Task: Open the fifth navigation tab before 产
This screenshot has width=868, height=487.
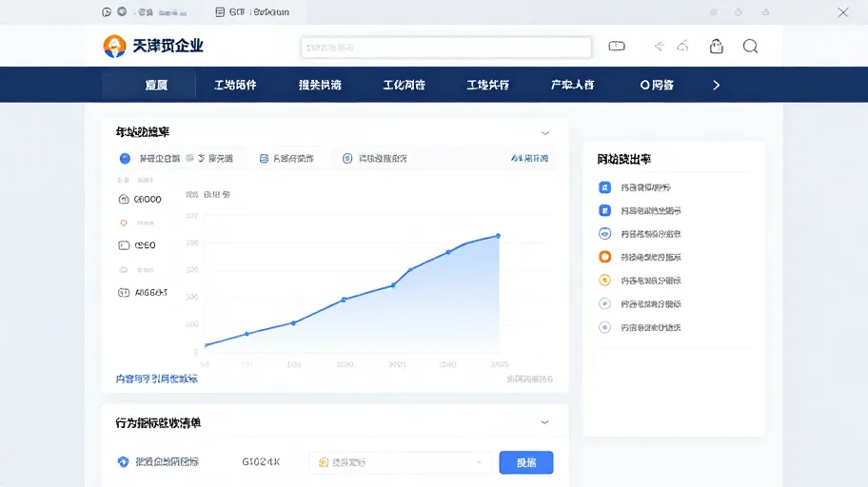Action: [x=487, y=85]
